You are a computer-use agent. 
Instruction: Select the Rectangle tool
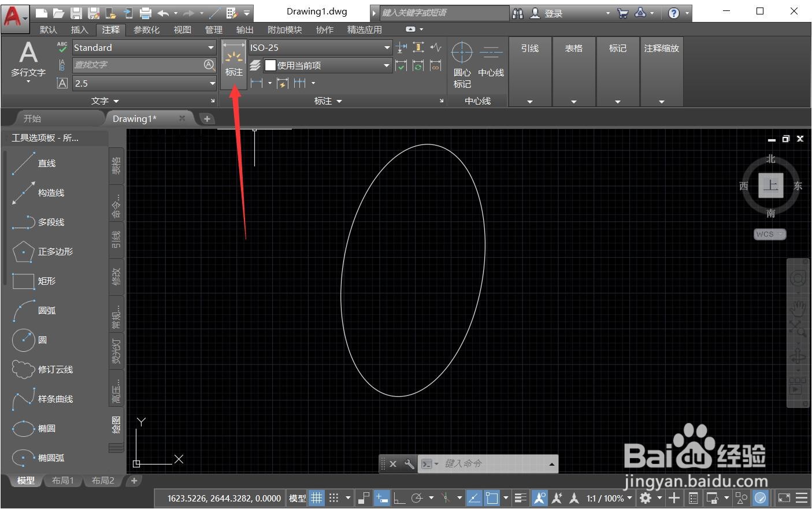coord(35,281)
